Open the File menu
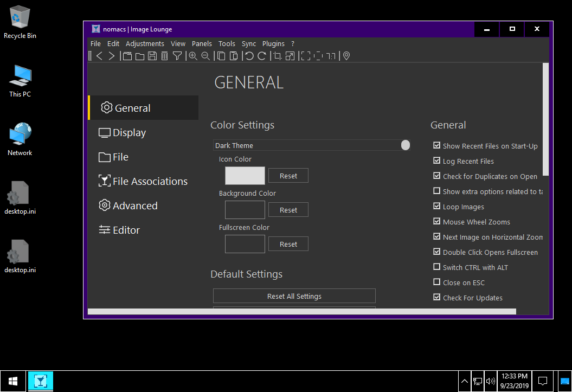 click(x=95, y=43)
